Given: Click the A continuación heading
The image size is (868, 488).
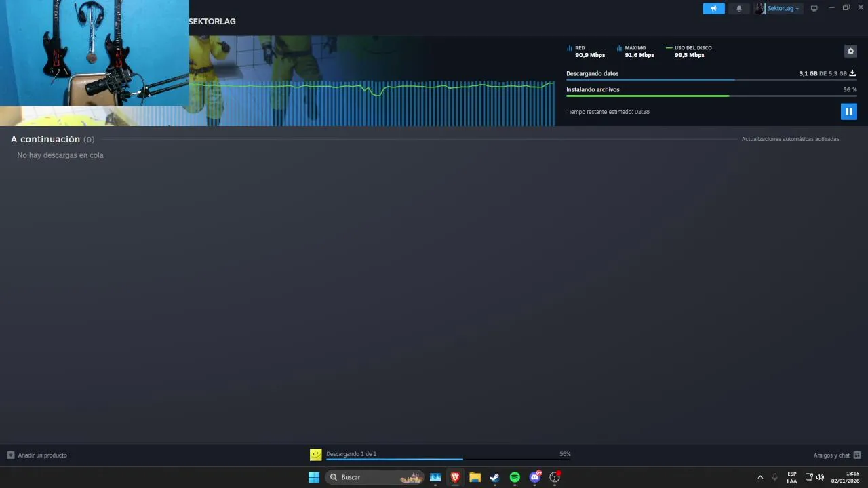Looking at the screenshot, I should [x=45, y=139].
